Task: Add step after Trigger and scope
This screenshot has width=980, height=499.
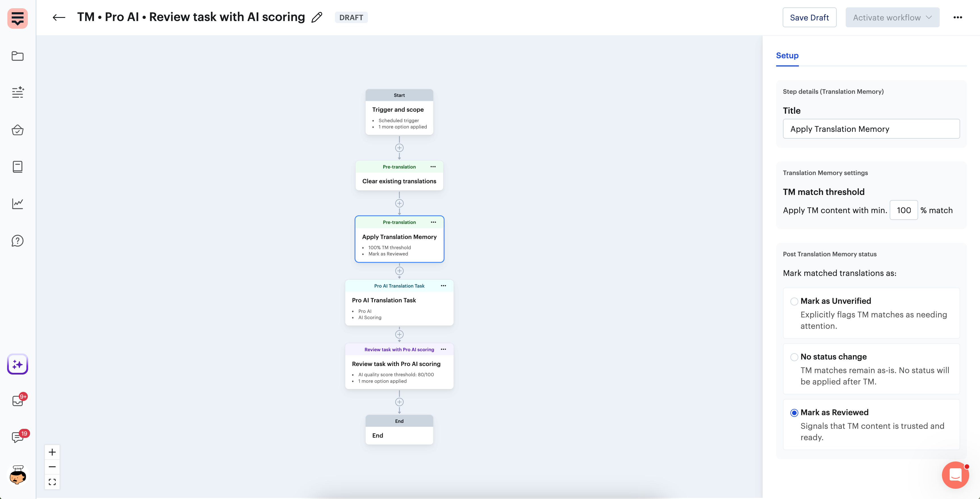Action: tap(399, 148)
